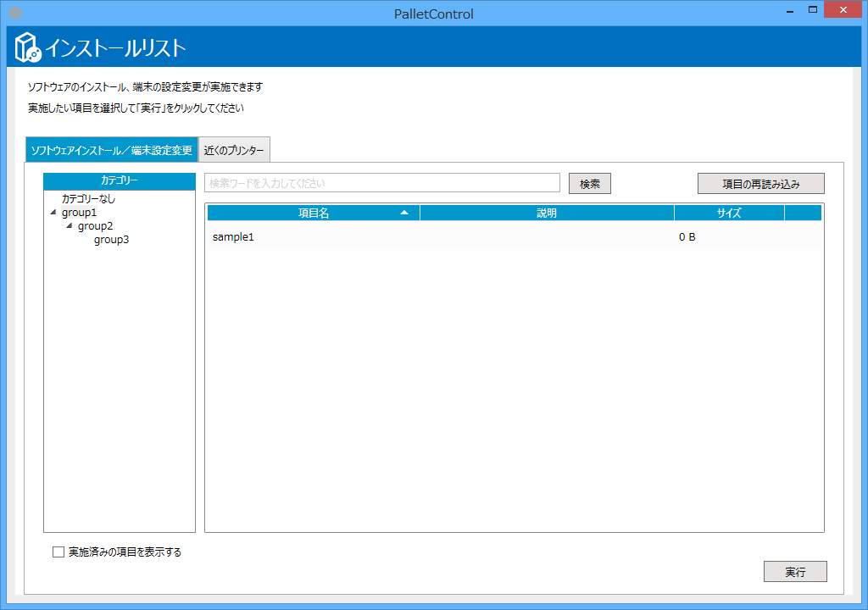Open the 近くのプリンター tab
The width and height of the screenshot is (868, 610).
tap(234, 150)
